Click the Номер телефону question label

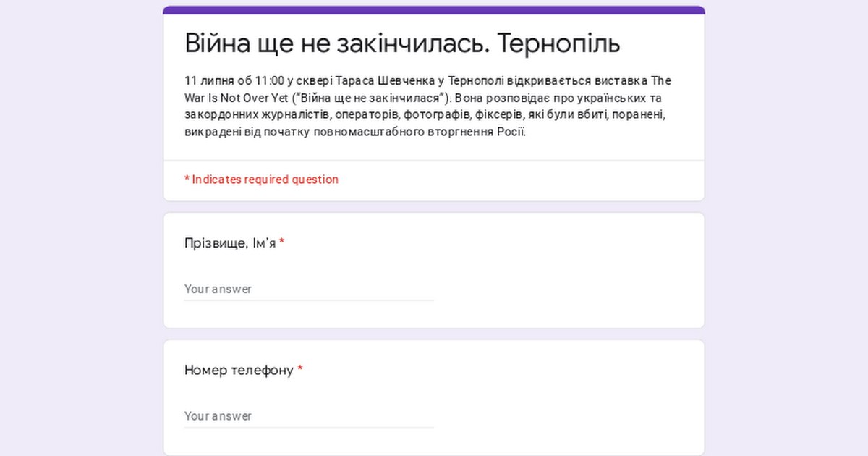pos(239,371)
